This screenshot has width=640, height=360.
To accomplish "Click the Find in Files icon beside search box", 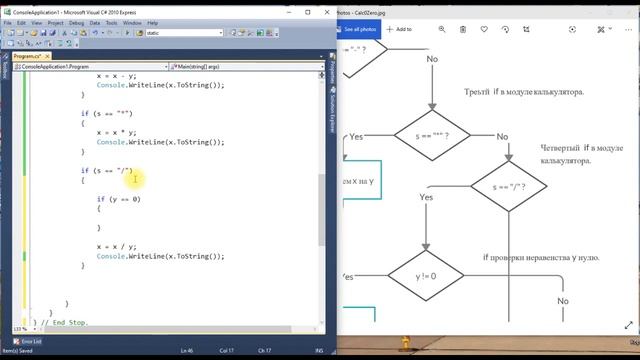I will [140, 33].
